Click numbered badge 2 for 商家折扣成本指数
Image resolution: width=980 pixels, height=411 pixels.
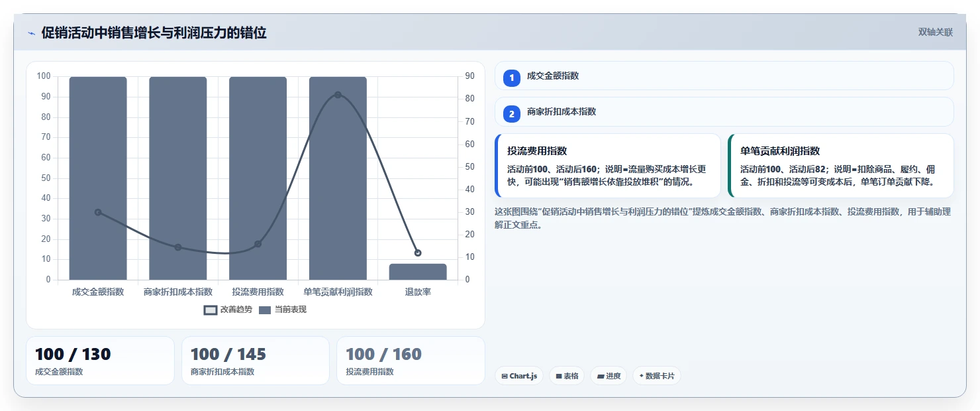(x=512, y=114)
